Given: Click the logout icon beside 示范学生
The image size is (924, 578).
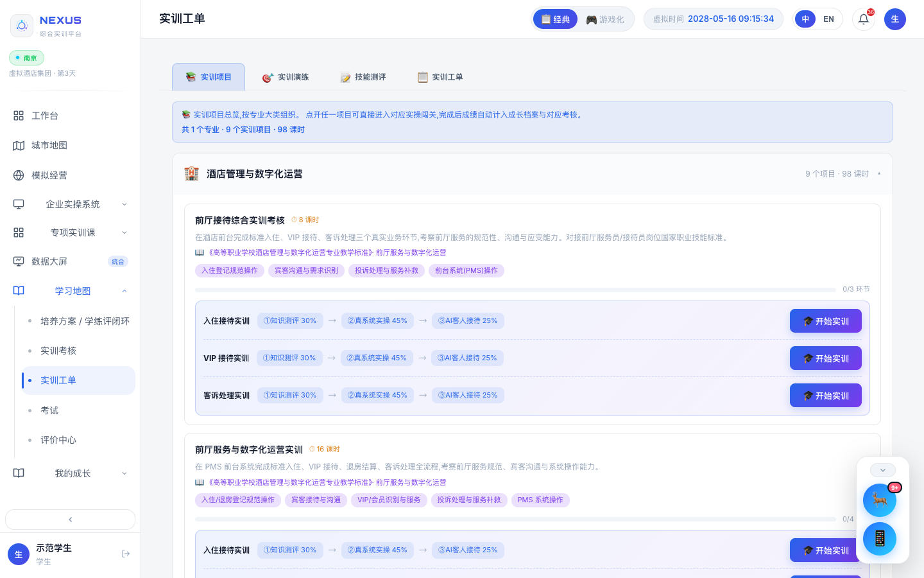Looking at the screenshot, I should coord(126,554).
